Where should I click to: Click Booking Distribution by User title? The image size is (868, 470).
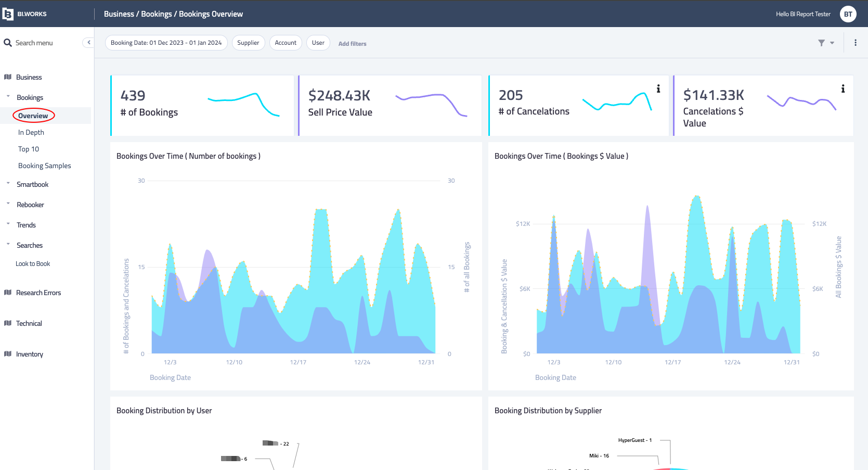coord(164,411)
